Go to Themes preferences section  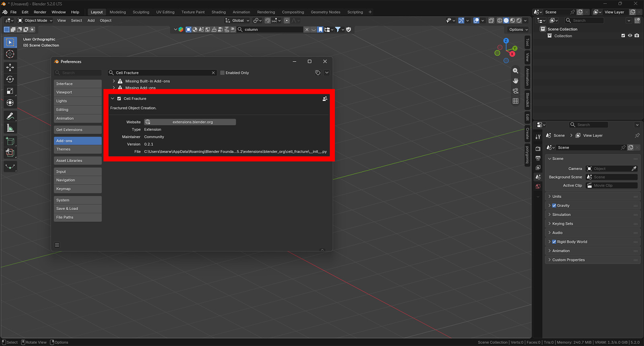pyautogui.click(x=78, y=149)
